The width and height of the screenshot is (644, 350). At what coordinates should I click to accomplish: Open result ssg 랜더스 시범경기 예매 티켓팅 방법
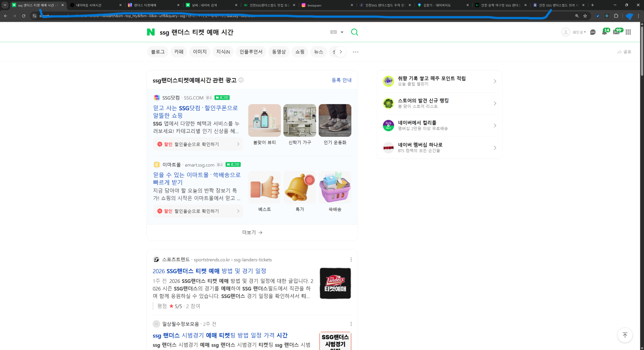point(220,336)
